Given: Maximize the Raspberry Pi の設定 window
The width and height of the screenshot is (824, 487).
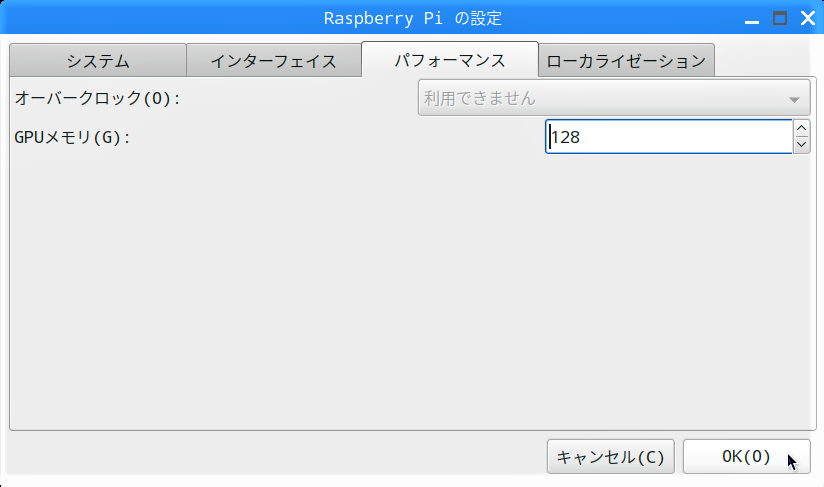Looking at the screenshot, I should [x=780, y=18].
